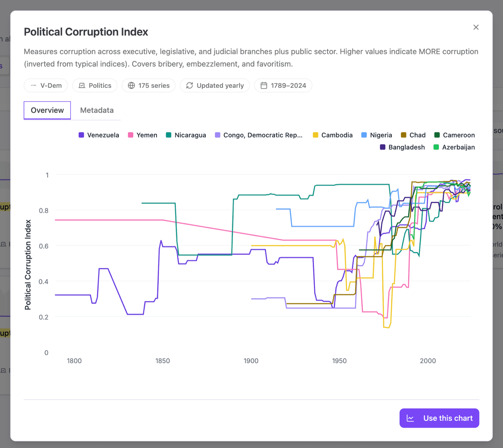The width and height of the screenshot is (503, 448).
Task: Click the 2000 x-axis tick label
Action: [x=428, y=361]
